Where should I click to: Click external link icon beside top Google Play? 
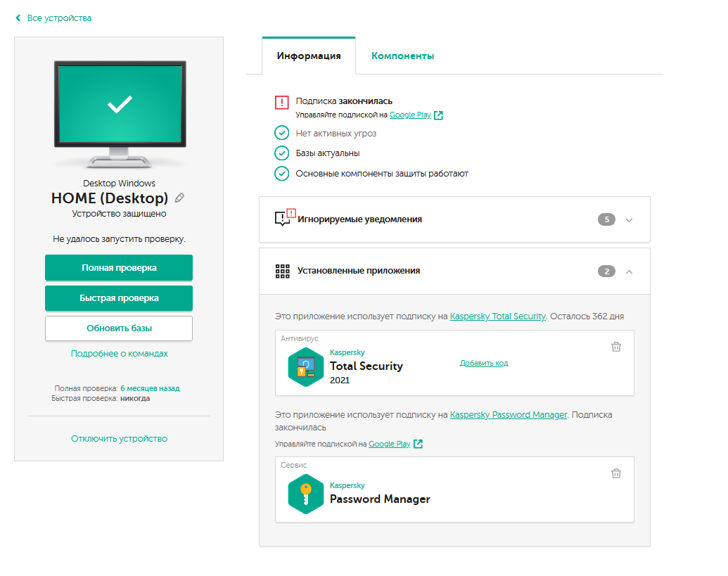tap(438, 115)
